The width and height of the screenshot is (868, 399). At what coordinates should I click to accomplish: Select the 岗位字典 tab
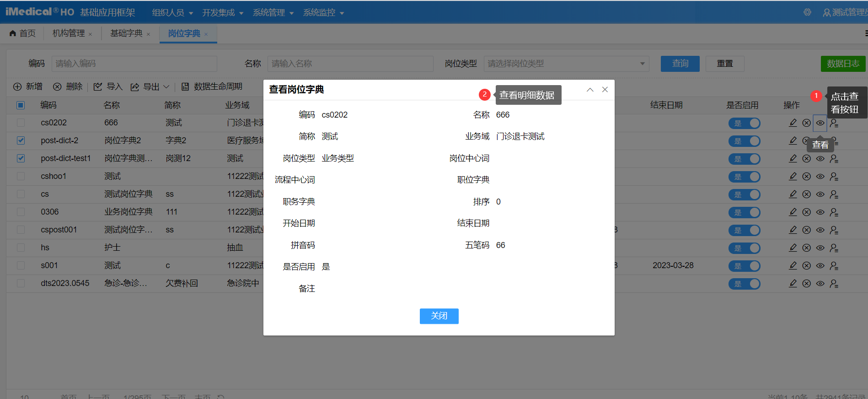pos(184,33)
